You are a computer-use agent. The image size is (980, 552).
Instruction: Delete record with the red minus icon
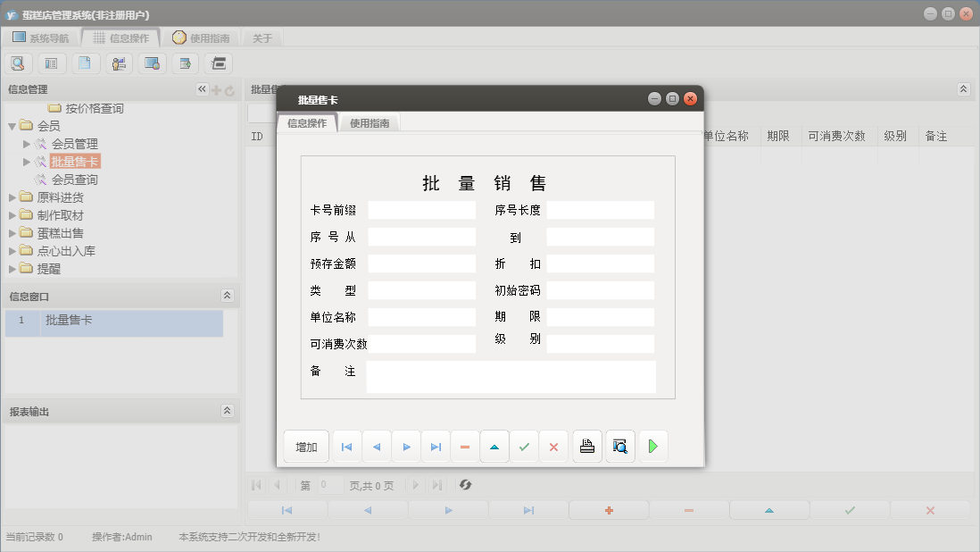(465, 447)
